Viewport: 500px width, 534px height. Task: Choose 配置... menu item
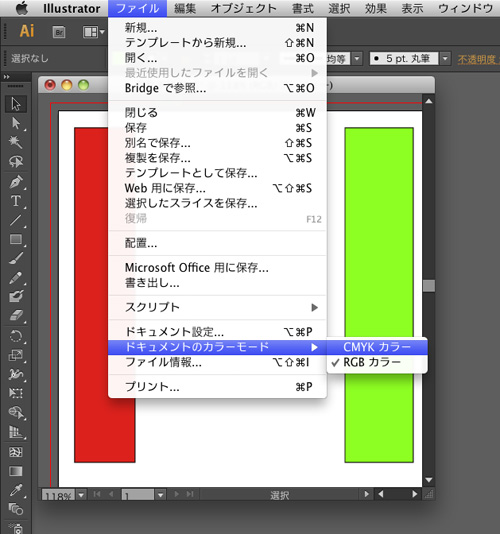(217, 243)
